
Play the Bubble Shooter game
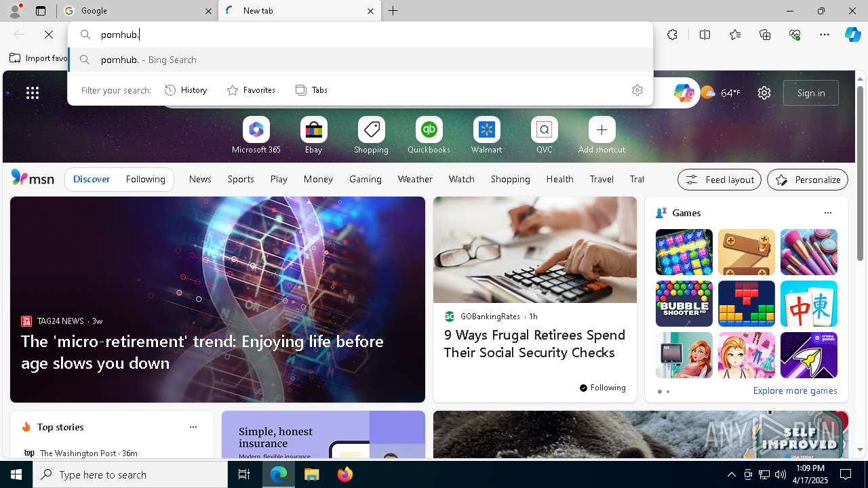(x=684, y=304)
